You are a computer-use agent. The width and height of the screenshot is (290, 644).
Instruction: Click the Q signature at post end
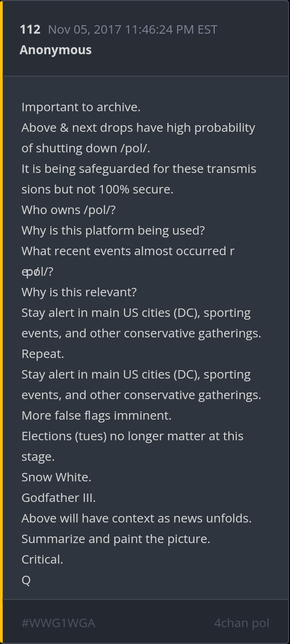26,580
